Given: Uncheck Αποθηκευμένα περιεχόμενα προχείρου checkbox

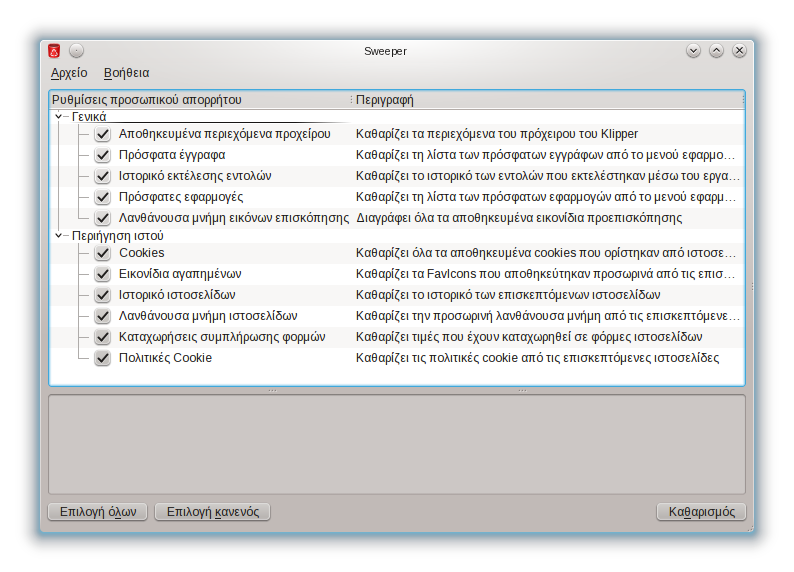Looking at the screenshot, I should click(102, 134).
